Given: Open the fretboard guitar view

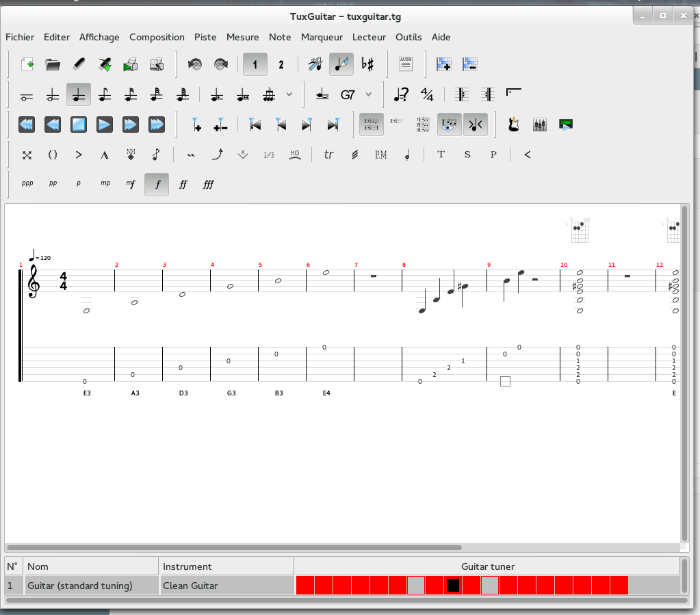Looking at the screenshot, I should point(514,125).
